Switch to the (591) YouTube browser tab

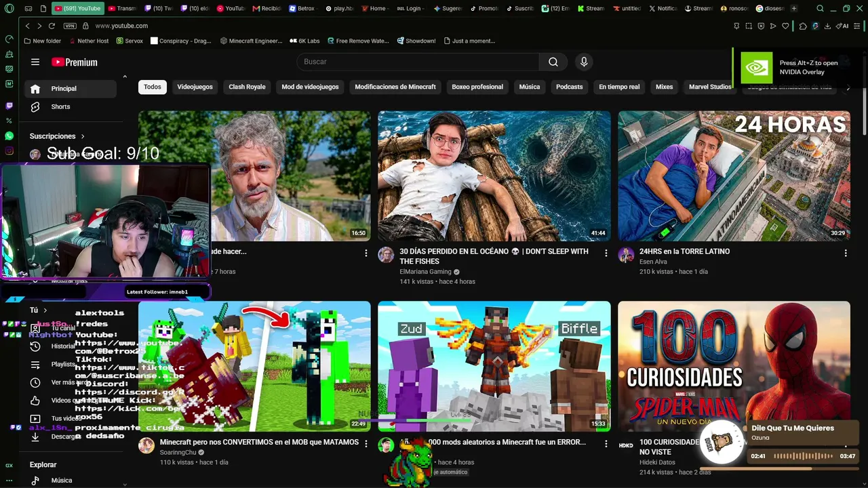tap(77, 9)
